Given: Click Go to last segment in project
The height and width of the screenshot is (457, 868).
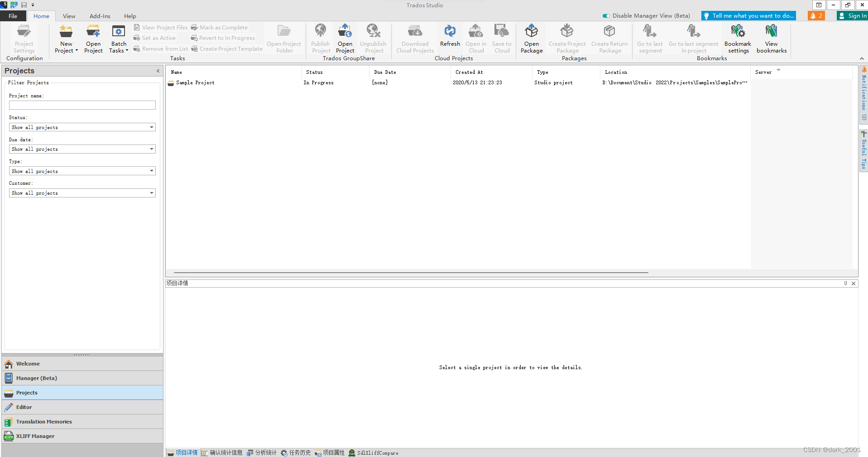Looking at the screenshot, I should [x=693, y=39].
